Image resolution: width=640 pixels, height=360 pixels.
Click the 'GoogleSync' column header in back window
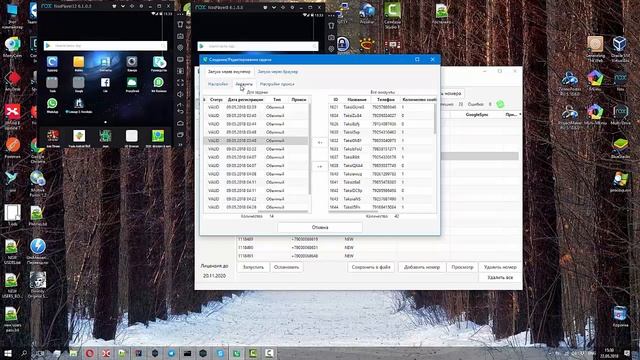(x=476, y=115)
